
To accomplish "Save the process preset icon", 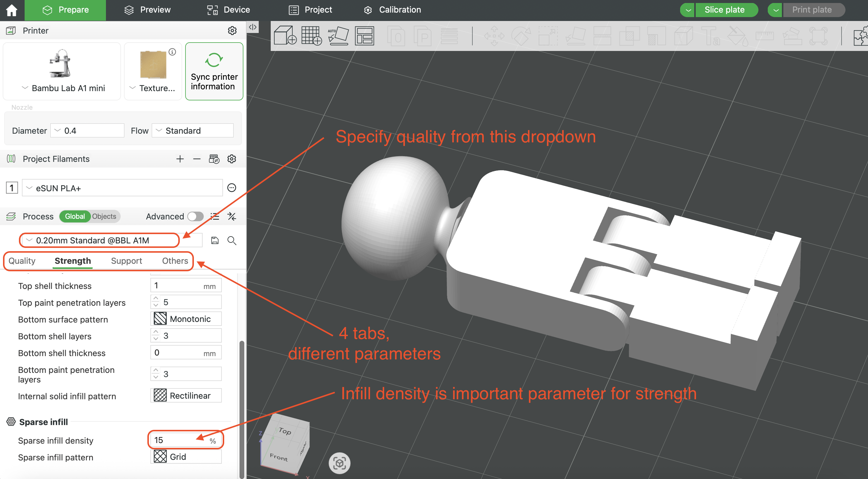I will point(215,240).
